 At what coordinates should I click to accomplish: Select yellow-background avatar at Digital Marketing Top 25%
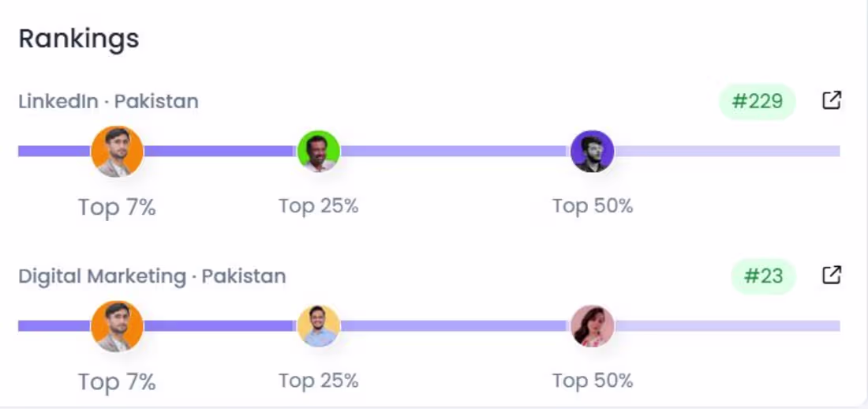(318, 326)
